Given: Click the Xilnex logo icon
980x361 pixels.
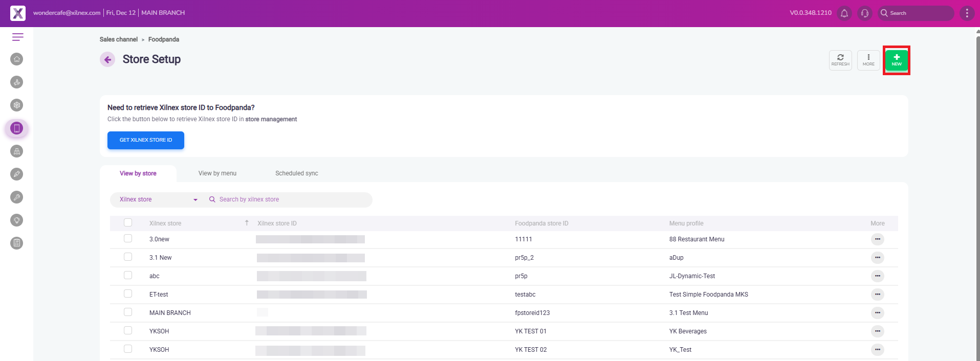Looking at the screenshot, I should [x=18, y=13].
